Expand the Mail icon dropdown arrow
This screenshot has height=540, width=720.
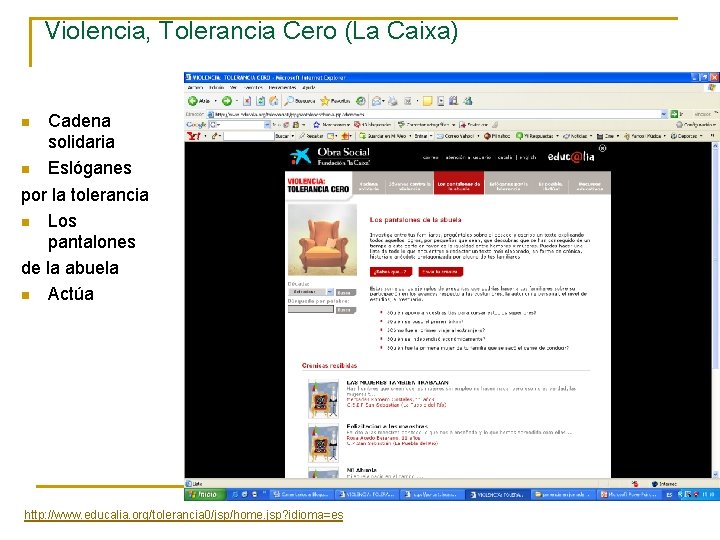384,101
